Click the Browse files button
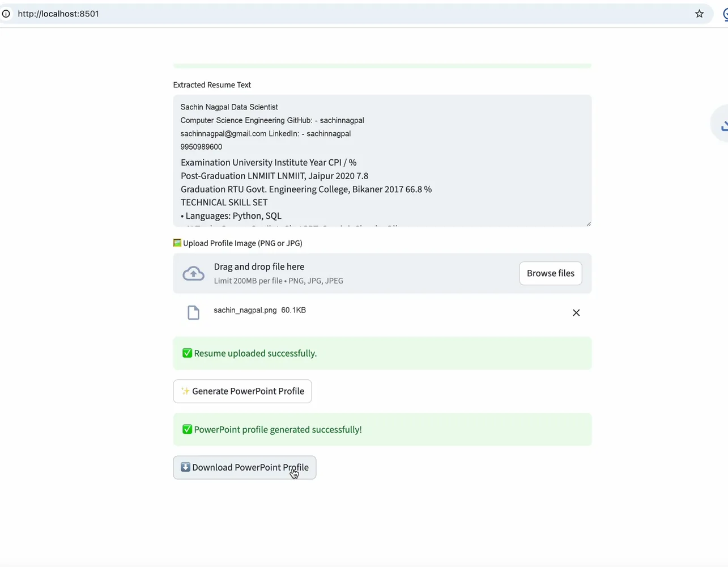This screenshot has height=567, width=728. (551, 273)
